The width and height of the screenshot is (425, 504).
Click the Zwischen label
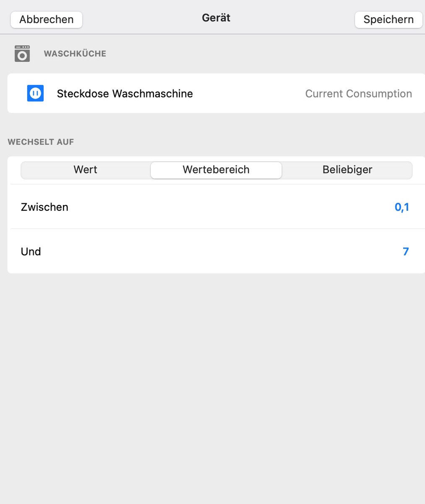point(44,207)
